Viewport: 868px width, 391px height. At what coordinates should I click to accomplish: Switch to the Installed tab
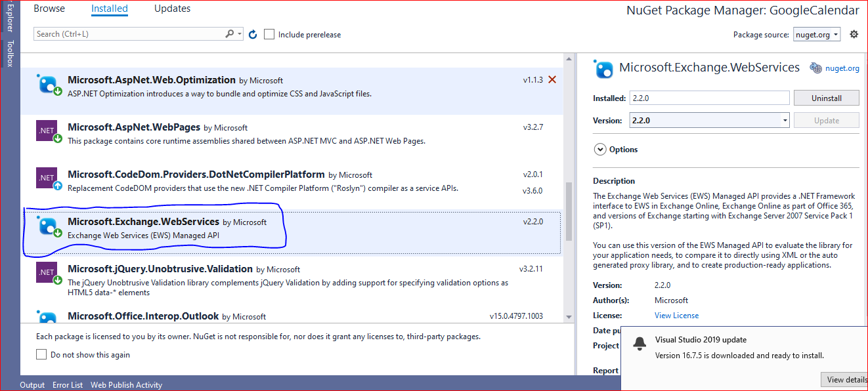[x=110, y=9]
